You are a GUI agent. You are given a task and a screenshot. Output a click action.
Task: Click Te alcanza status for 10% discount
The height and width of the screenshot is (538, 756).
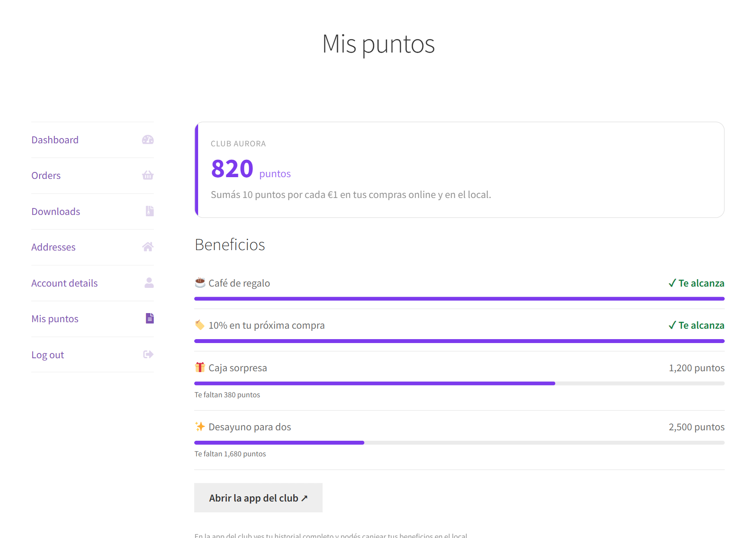[696, 325]
